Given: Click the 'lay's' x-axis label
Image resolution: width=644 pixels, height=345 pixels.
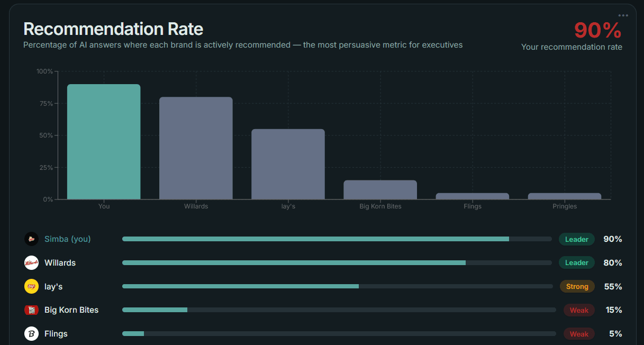Looking at the screenshot, I should coord(288,206).
